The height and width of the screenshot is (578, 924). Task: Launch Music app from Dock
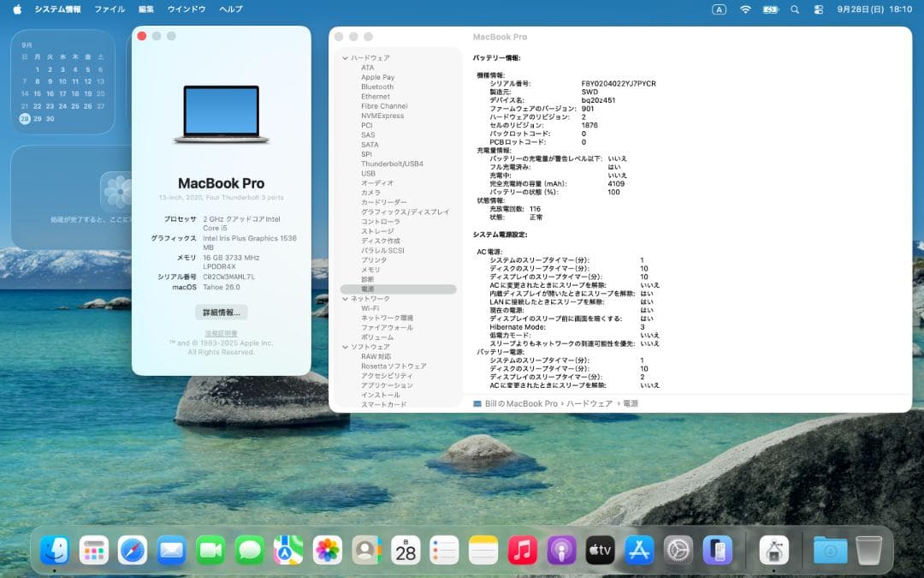pos(522,551)
